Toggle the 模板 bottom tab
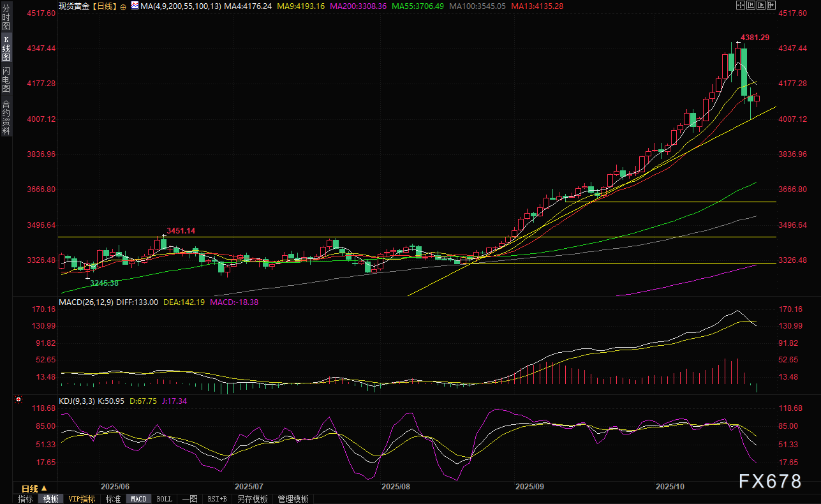This screenshot has width=821, height=504. pos(50,499)
